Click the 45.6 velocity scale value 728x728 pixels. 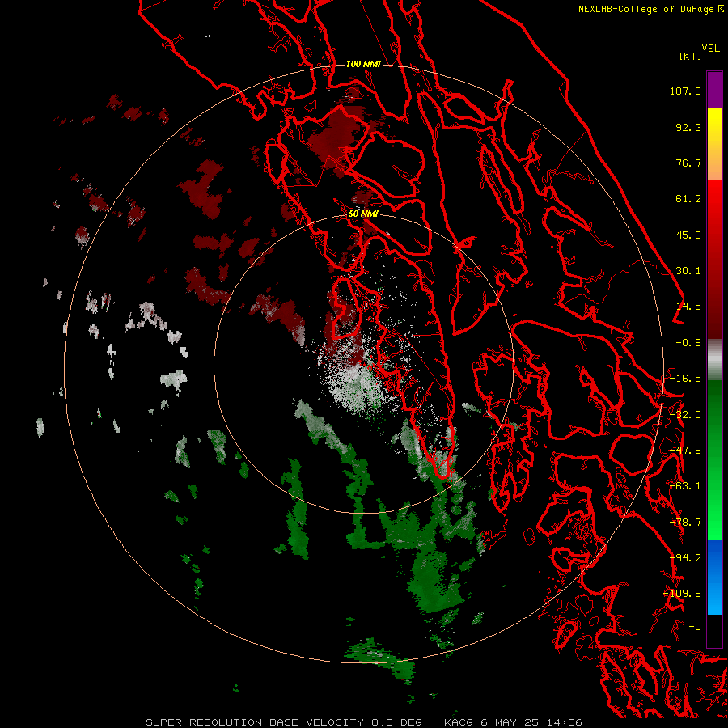pos(688,235)
